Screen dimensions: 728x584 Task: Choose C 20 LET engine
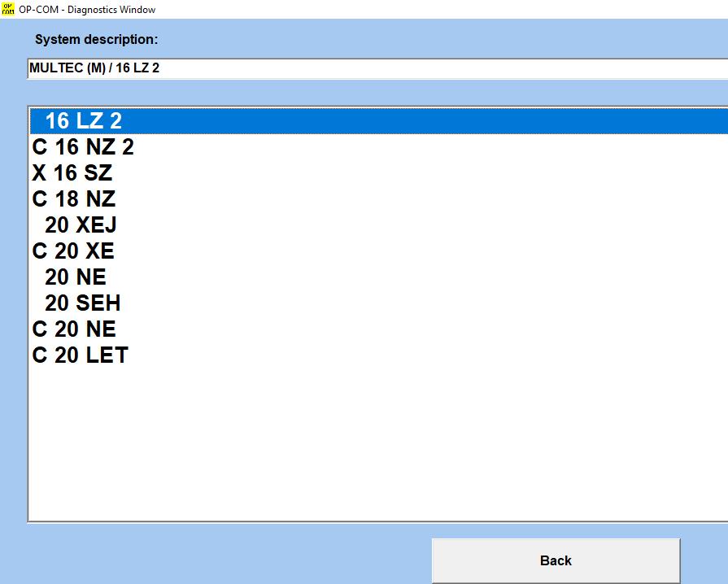click(x=379, y=355)
